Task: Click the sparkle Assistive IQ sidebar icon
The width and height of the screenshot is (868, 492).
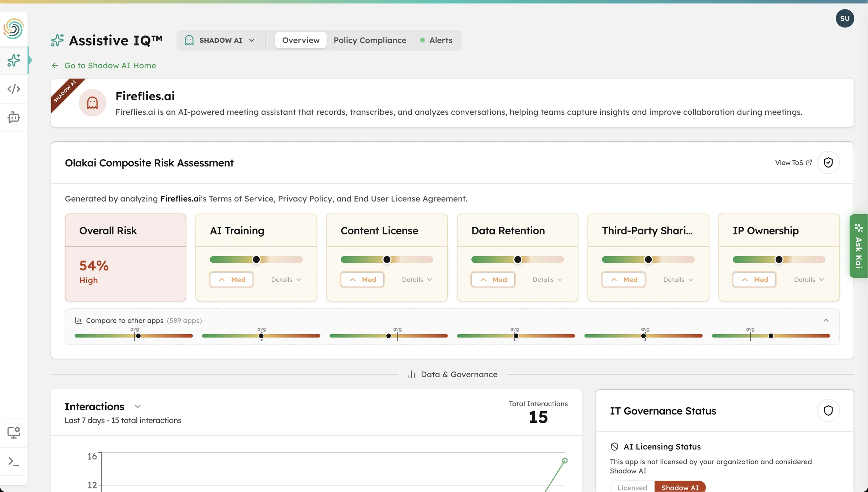Action: pyautogui.click(x=14, y=60)
